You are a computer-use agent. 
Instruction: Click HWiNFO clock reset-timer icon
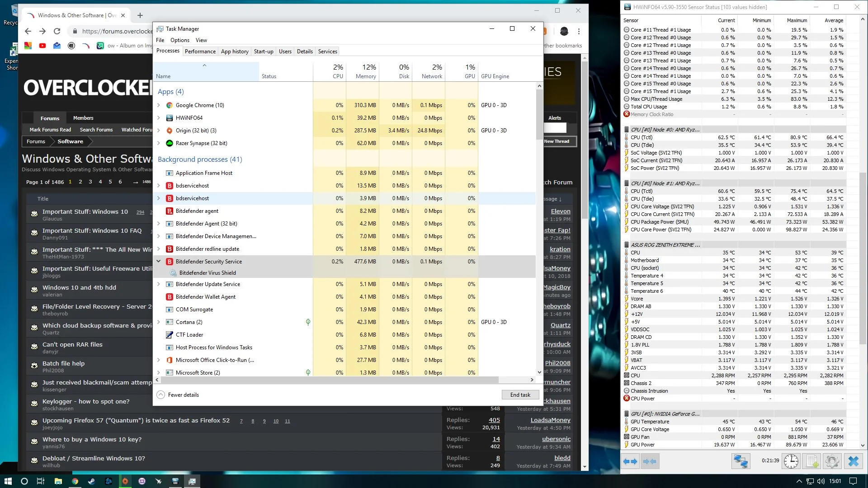(791, 461)
